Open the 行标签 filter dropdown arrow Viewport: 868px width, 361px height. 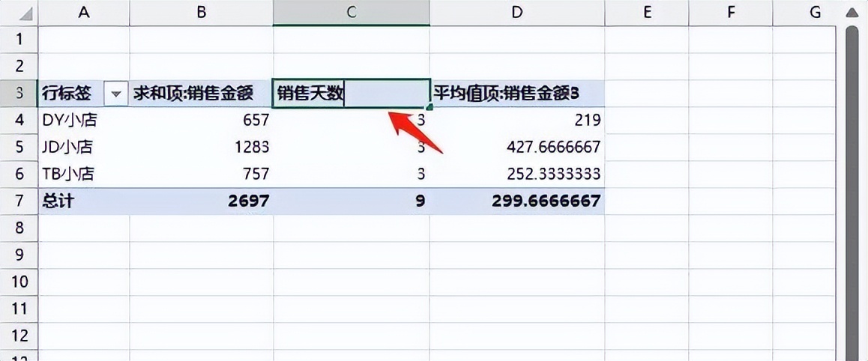(x=115, y=94)
